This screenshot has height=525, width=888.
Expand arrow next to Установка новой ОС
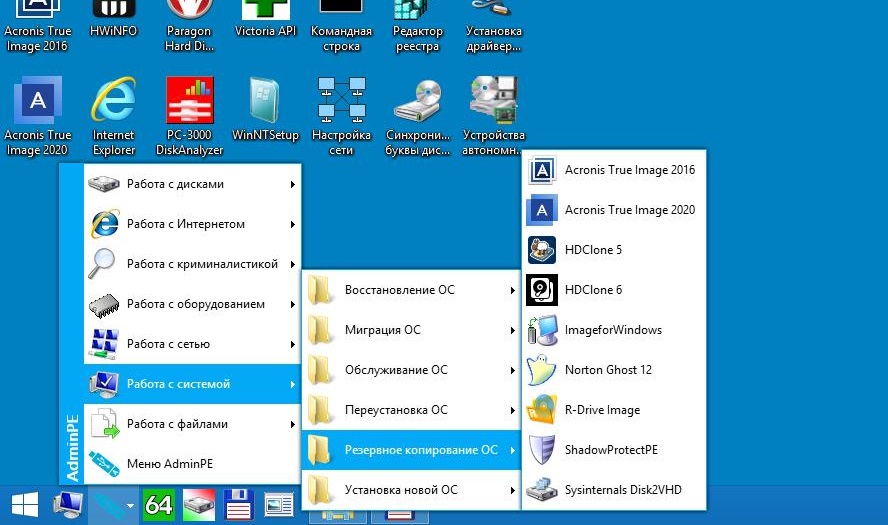512,490
